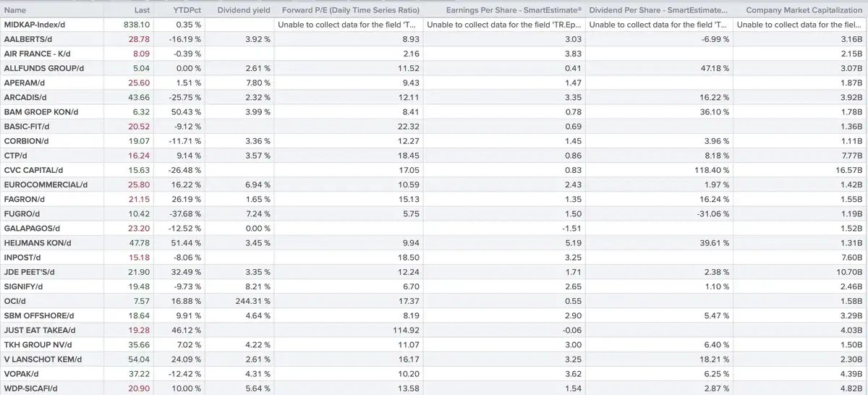Click HEIJMANS KON/d YTD value 51.44 %
This screenshot has width=868, height=395.
click(187, 242)
